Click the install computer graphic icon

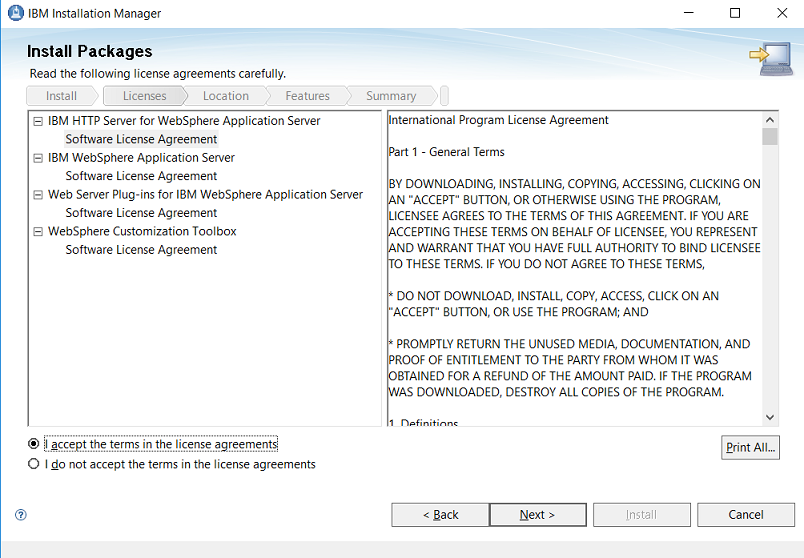[x=771, y=59]
